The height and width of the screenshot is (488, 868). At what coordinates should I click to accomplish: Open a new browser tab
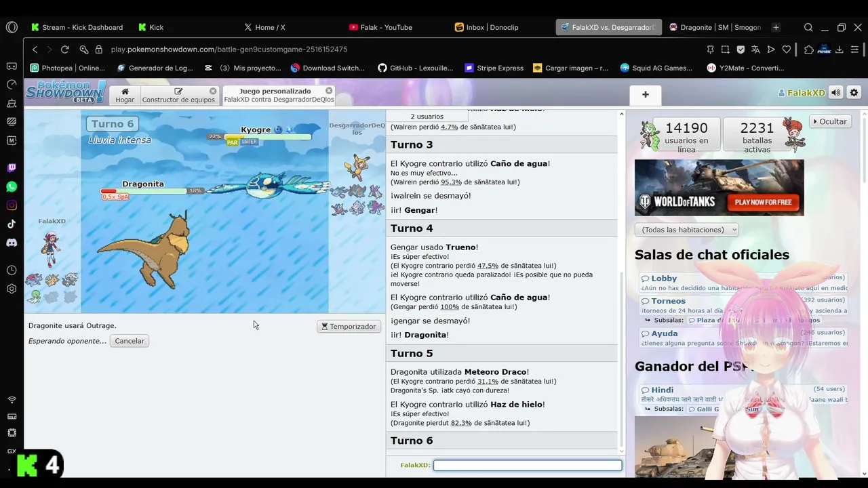(776, 27)
